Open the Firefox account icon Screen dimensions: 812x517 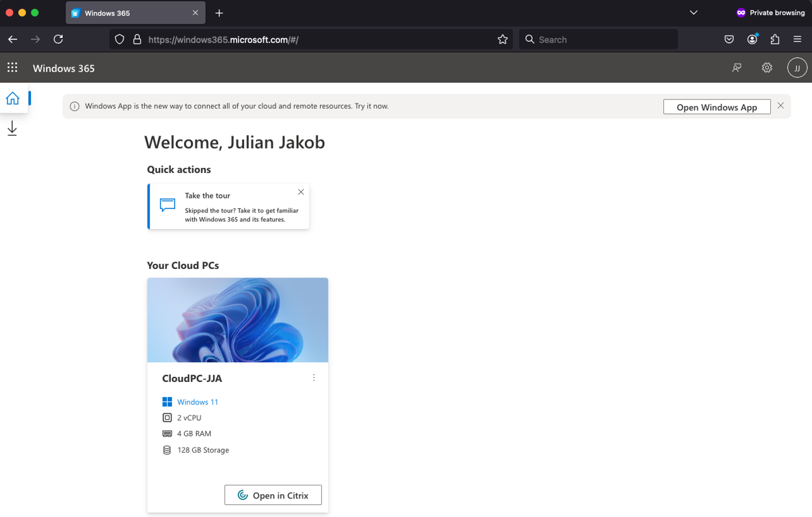(752, 39)
